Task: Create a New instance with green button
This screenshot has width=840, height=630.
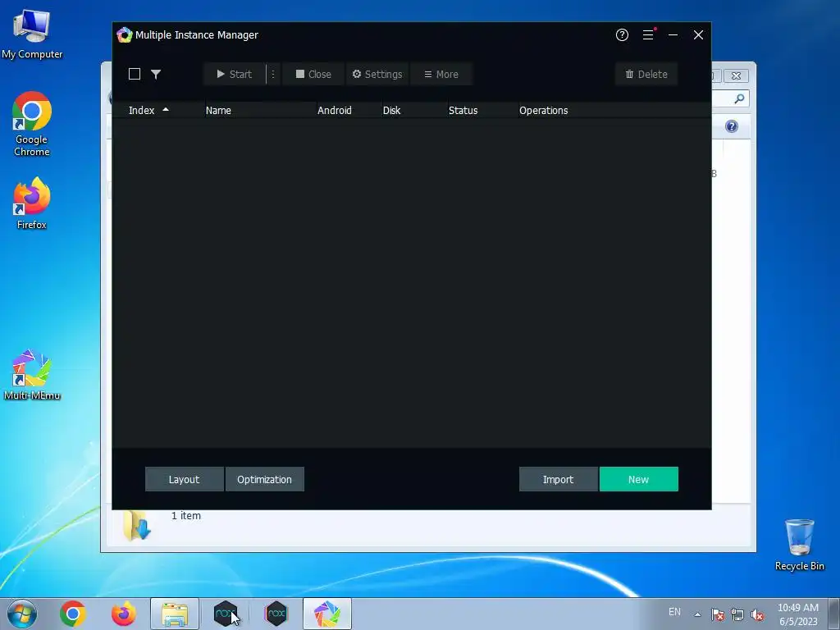Action: coord(638,479)
